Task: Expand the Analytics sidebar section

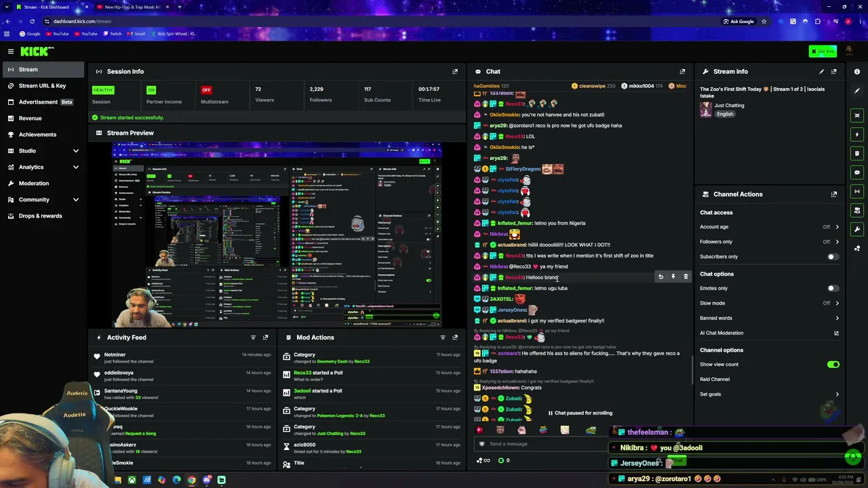Action: [x=75, y=167]
